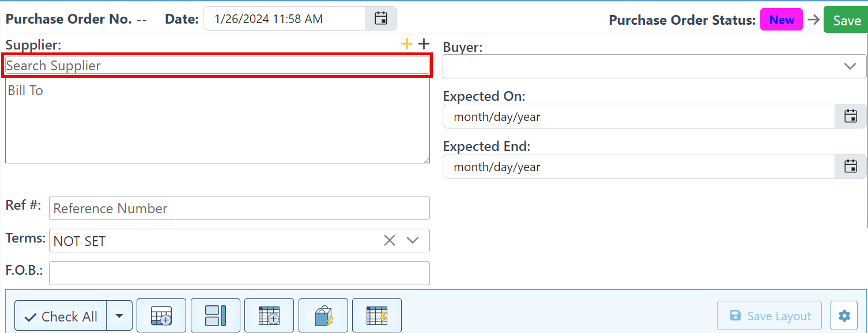Clear the Terms selection with the X
Viewport: 868px width, 333px height.
390,240
